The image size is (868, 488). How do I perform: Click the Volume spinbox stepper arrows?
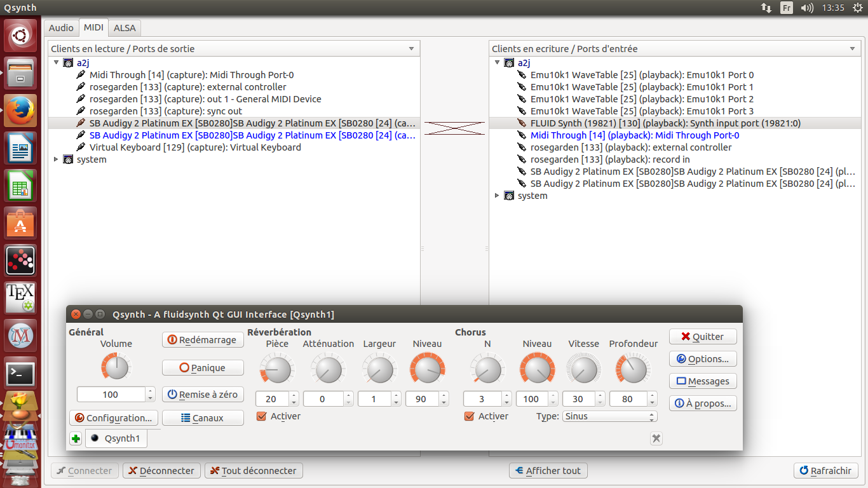[x=150, y=395]
